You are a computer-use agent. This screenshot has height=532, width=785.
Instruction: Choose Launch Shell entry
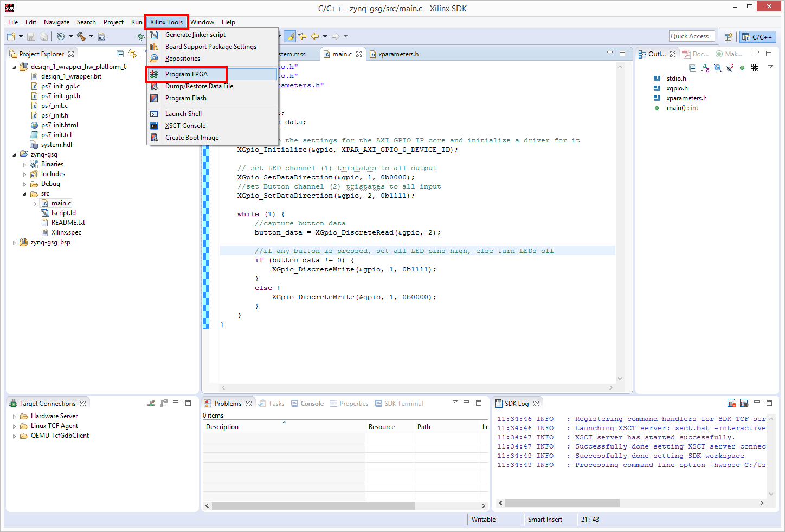[x=212, y=114]
